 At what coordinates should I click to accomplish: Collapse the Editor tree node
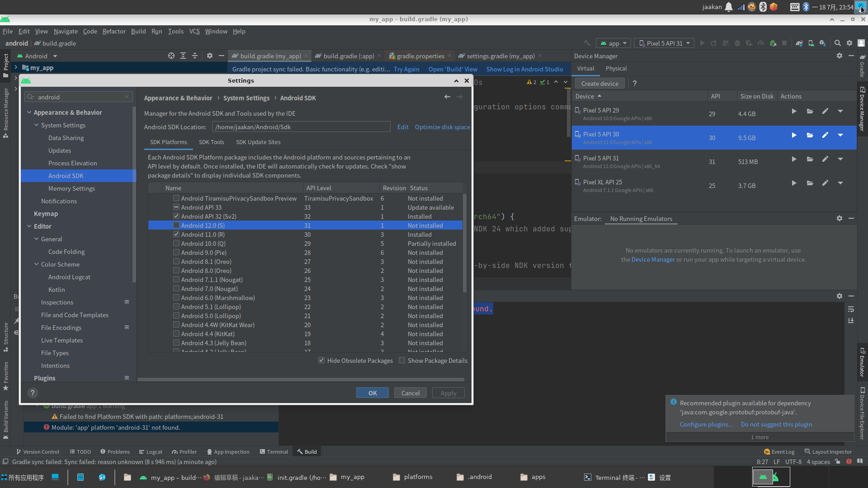click(29, 226)
